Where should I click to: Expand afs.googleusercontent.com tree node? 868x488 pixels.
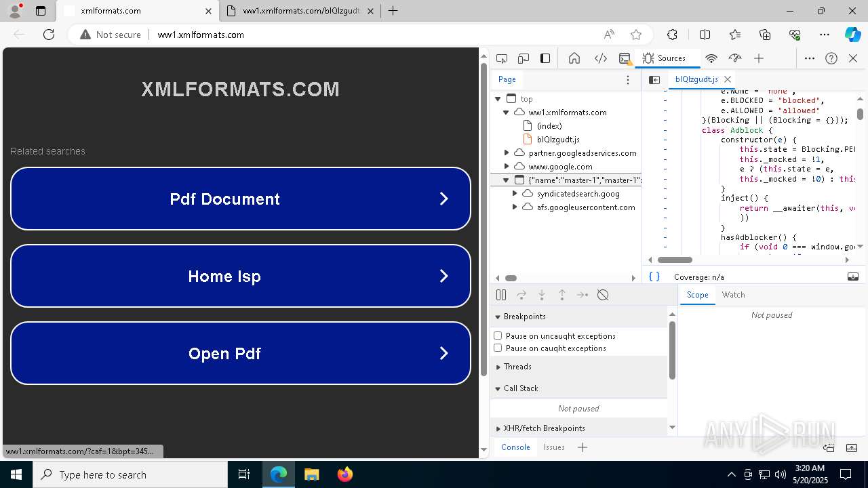coord(515,207)
